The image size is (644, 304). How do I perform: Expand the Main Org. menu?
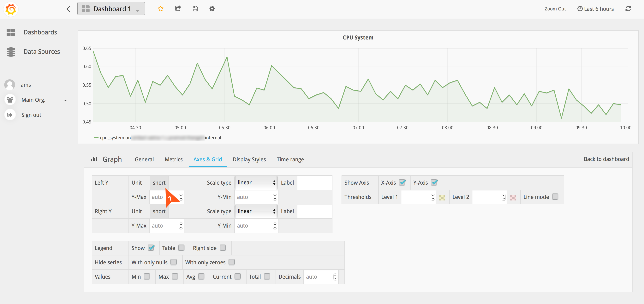[x=38, y=100]
